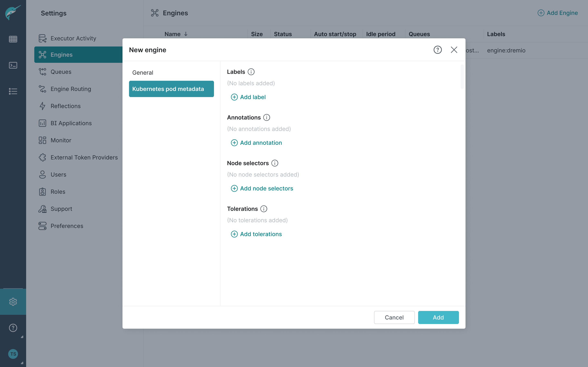
Task: Open the Labels info tooltip icon
Action: coord(251,72)
